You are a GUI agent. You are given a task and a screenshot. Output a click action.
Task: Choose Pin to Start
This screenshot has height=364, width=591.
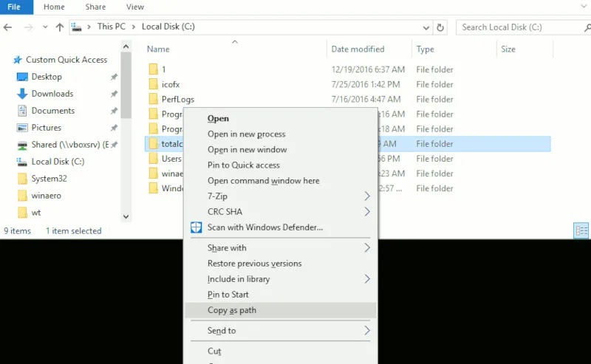[281, 295]
